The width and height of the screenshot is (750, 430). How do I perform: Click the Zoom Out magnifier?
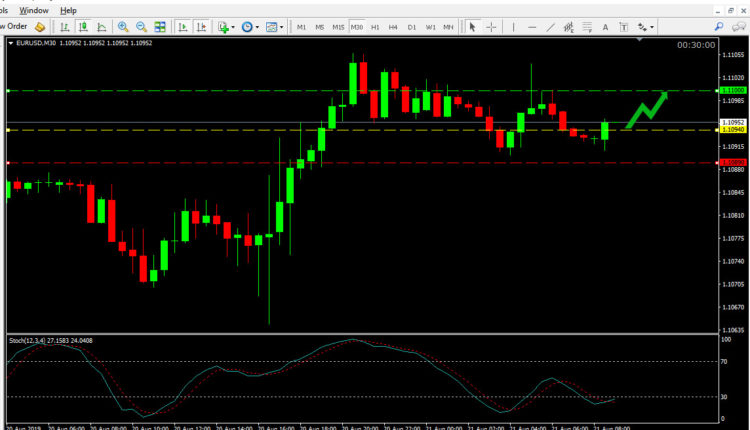tap(141, 27)
